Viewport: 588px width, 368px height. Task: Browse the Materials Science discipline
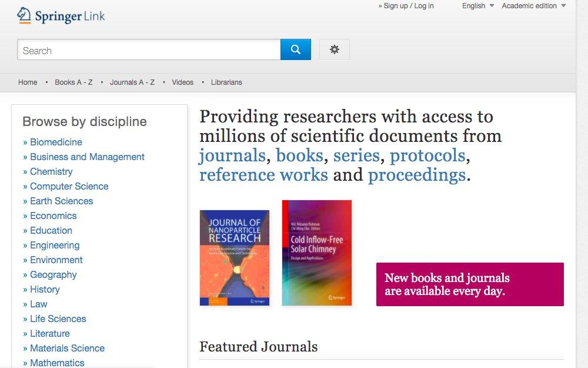67,348
